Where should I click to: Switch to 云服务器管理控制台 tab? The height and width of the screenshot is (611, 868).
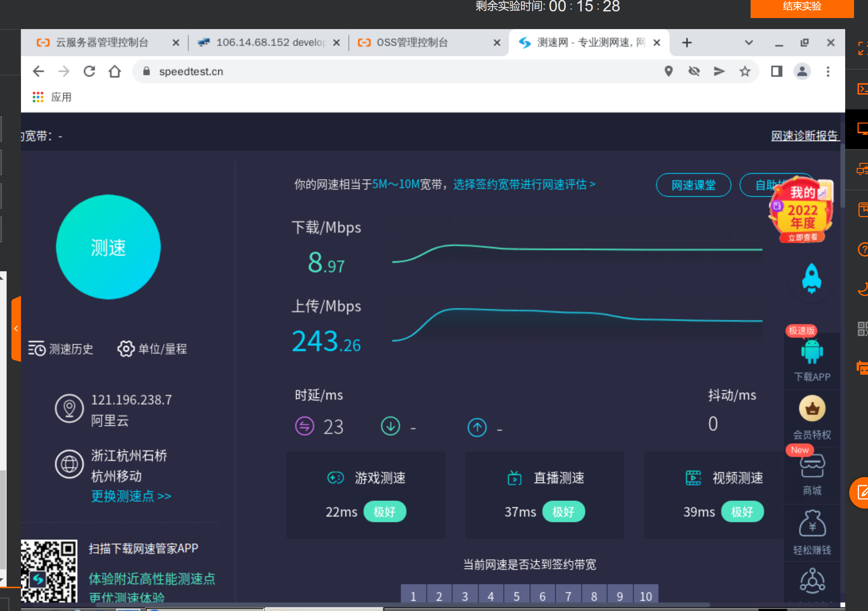pos(102,43)
